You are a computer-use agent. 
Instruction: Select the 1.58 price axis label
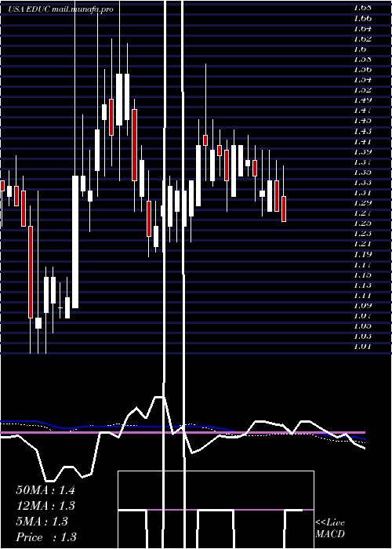[362, 59]
